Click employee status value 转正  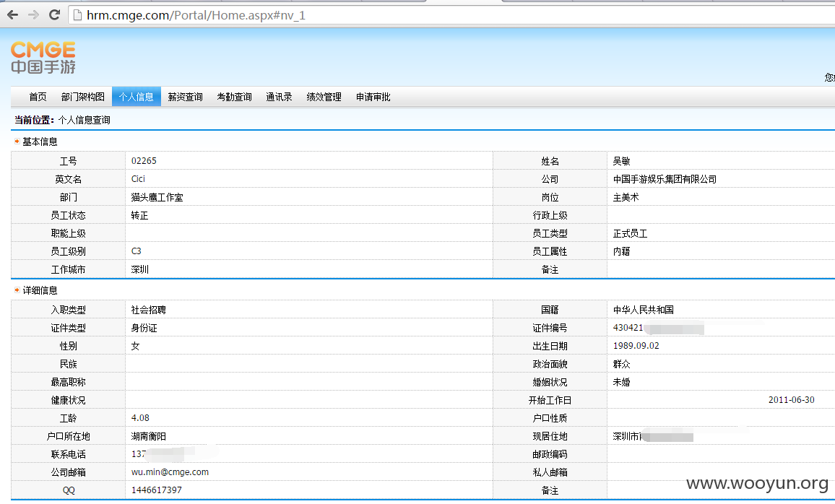139,216
